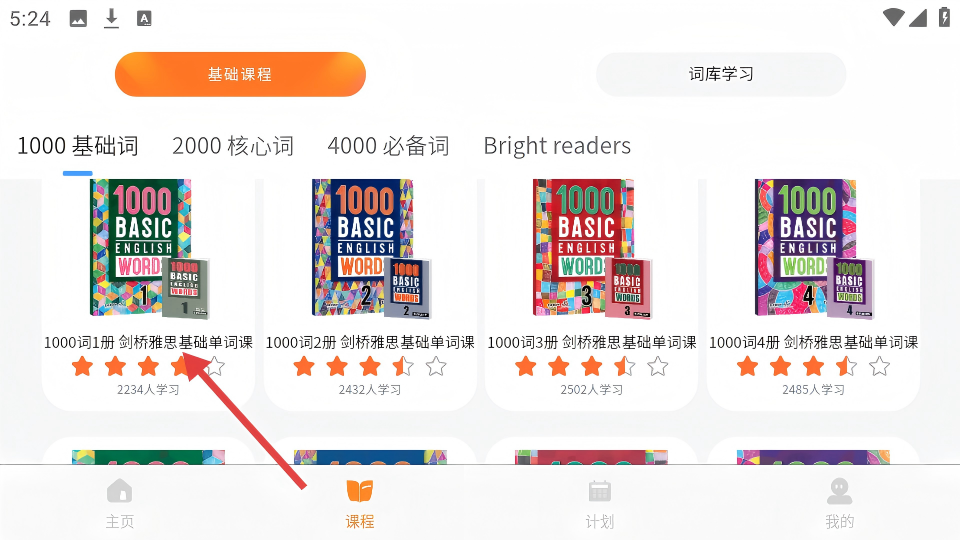
Task: Switch to 词库学习 button
Action: pos(721,74)
